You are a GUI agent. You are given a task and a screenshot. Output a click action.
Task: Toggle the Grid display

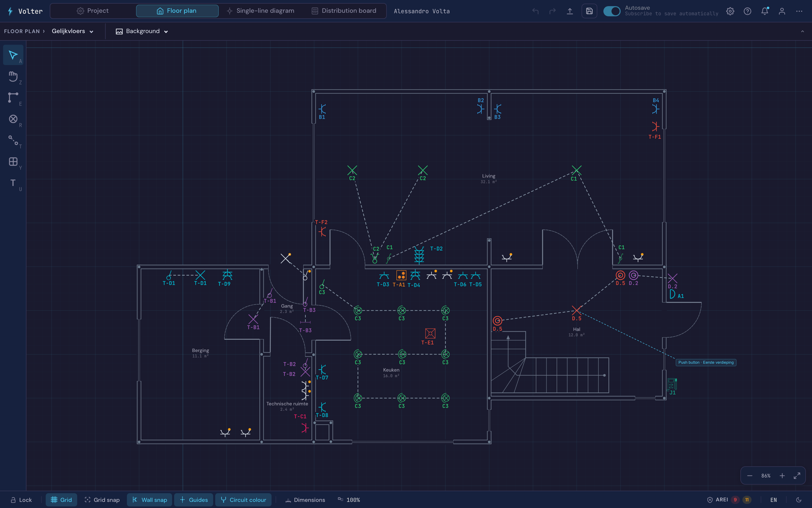61,500
